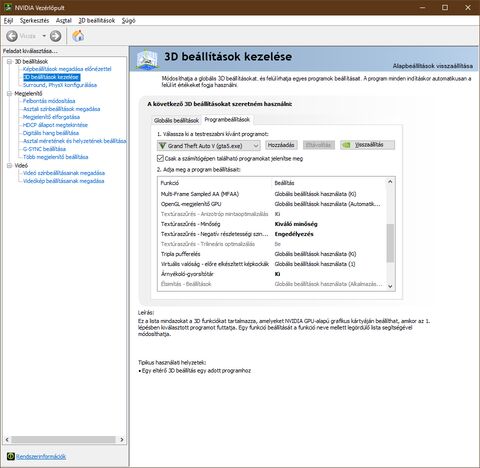The width and height of the screenshot is (480, 468).
Task: Open 'HDCP állapot megtekintése' tree item
Action: tap(55, 125)
